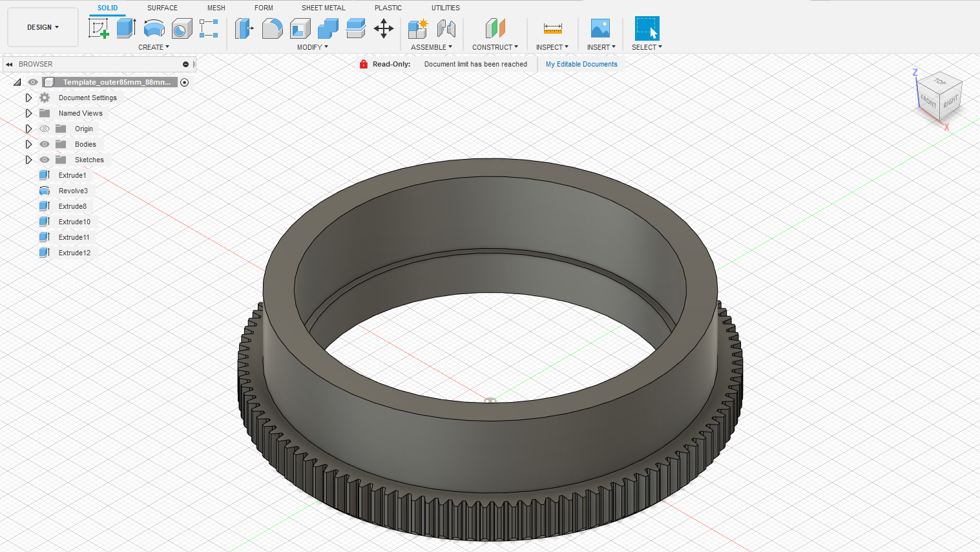Select the Create Sketch tool

(98, 28)
